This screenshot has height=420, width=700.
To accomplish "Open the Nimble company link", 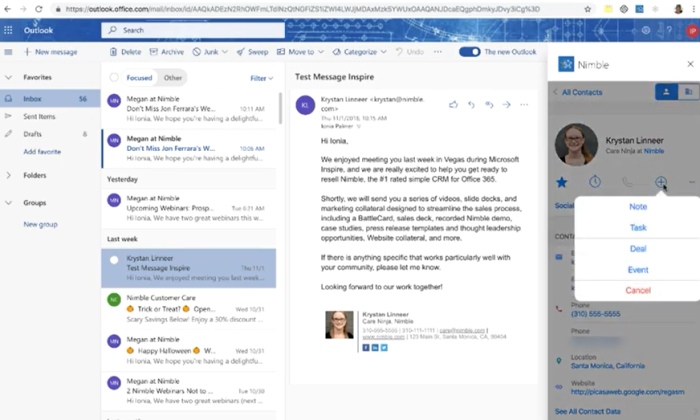I will point(654,151).
